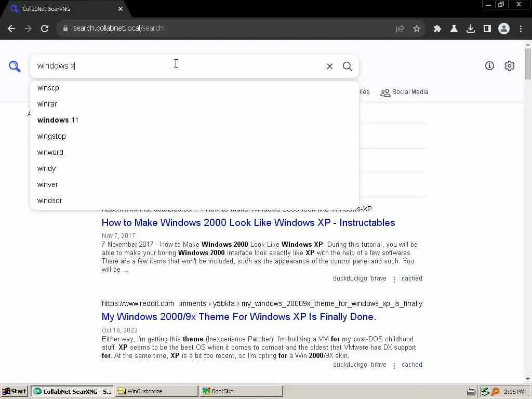532x399 pixels.
Task: Switch to BootSkin taskbar window
Action: 241,392
